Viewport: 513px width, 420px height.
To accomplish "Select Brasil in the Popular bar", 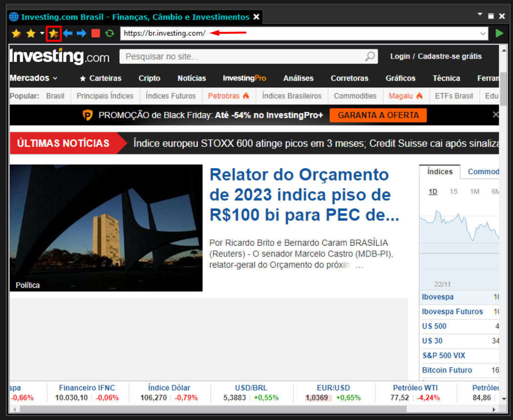I will coord(55,96).
